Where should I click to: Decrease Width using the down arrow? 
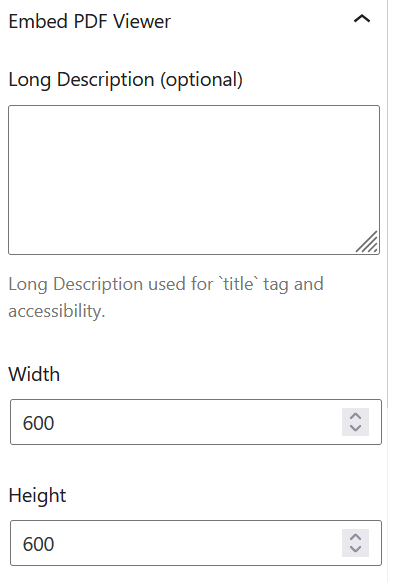pos(356,428)
